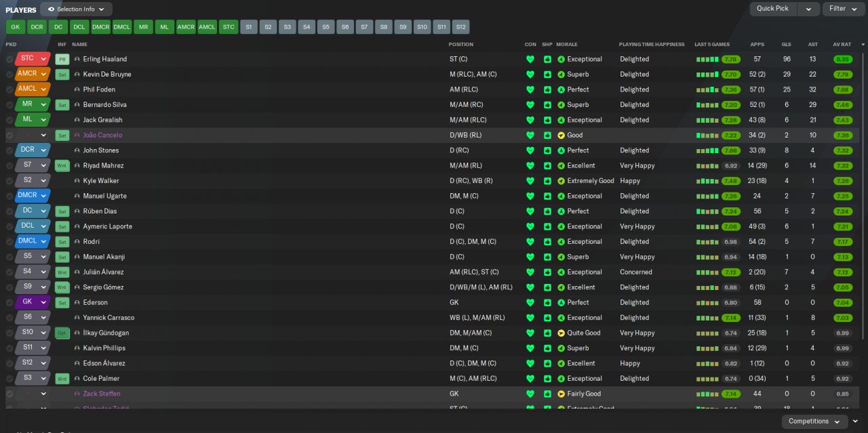Image resolution: width=868 pixels, height=433 pixels.
Task: Toggle the picked checkmark for Ederson
Action: 9,303
